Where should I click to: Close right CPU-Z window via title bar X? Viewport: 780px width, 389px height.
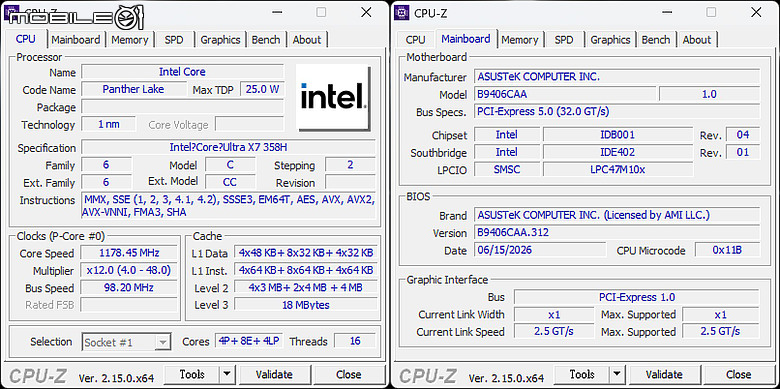click(756, 12)
